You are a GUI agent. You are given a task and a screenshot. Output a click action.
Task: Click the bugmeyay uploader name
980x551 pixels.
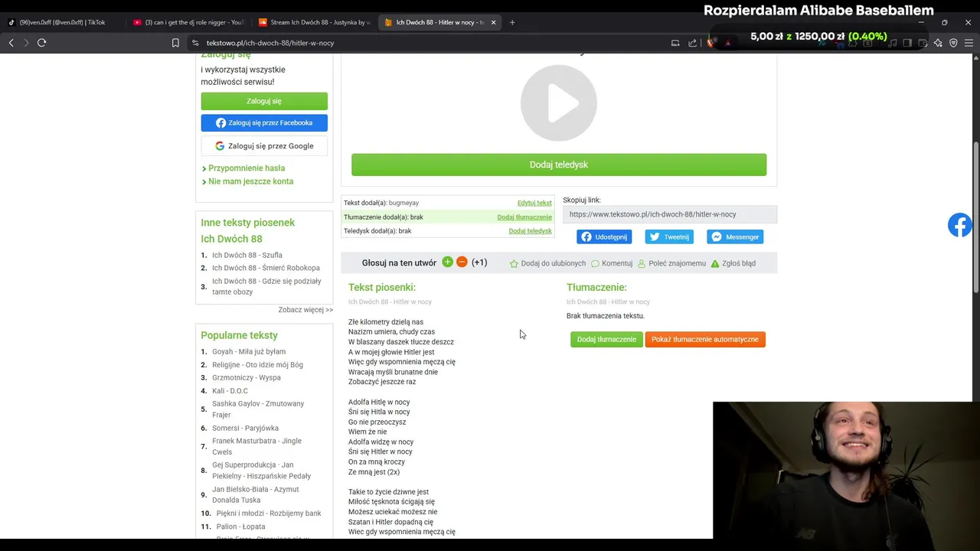tap(403, 203)
